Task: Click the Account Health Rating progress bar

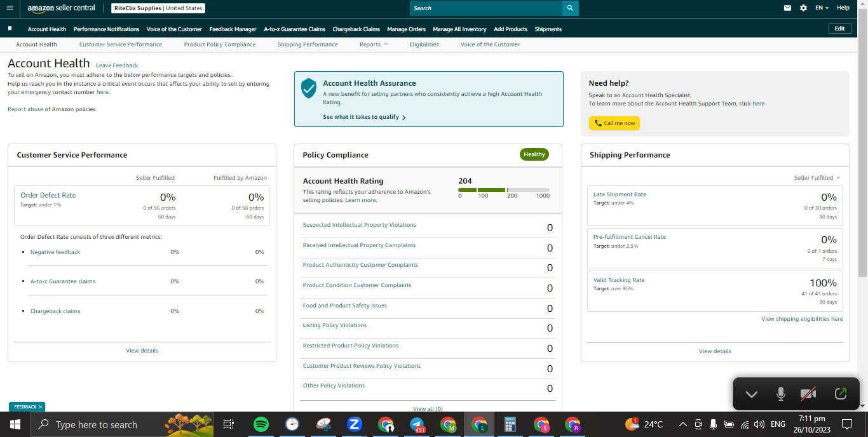Action: coord(504,190)
